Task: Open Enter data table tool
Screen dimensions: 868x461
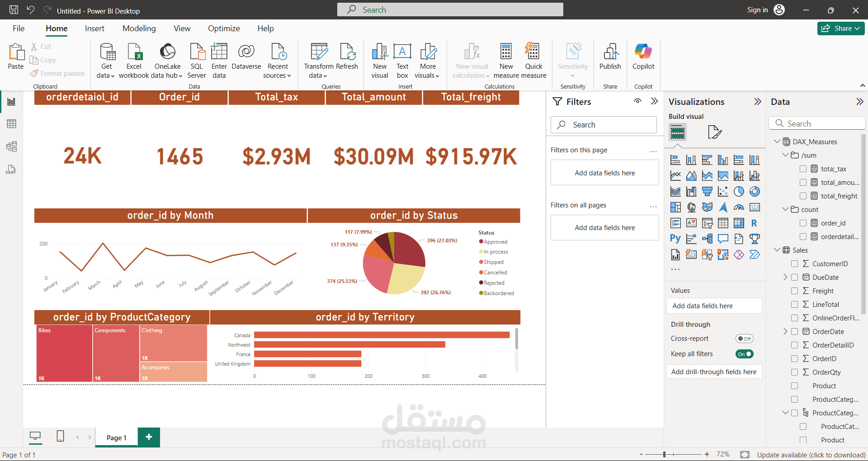Action: click(219, 61)
